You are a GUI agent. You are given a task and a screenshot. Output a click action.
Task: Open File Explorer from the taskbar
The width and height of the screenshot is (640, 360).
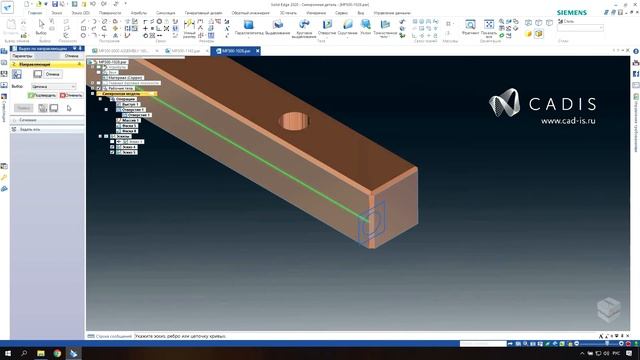(41, 353)
